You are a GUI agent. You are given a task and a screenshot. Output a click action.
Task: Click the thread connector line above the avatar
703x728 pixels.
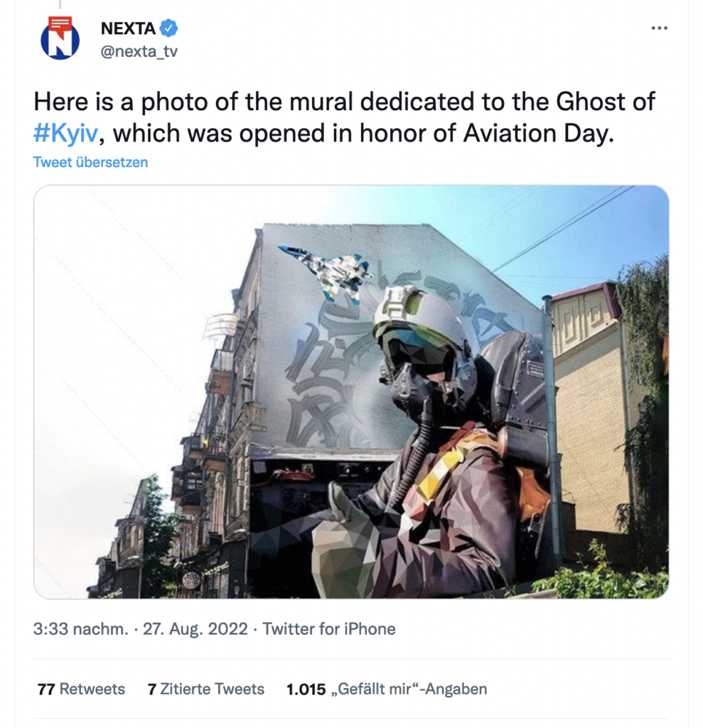60,5
